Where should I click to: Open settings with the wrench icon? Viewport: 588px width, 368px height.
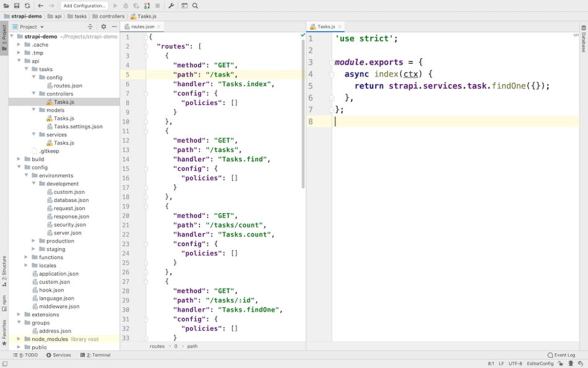pyautogui.click(x=171, y=6)
